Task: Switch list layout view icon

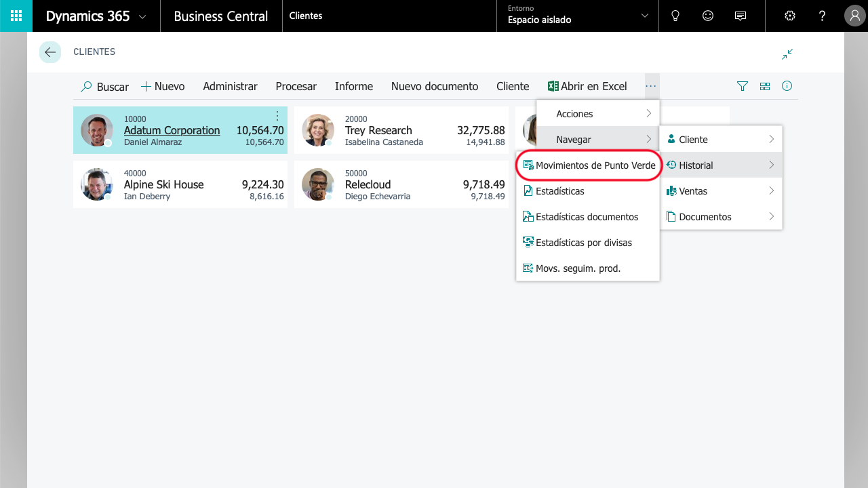Action: tap(765, 86)
